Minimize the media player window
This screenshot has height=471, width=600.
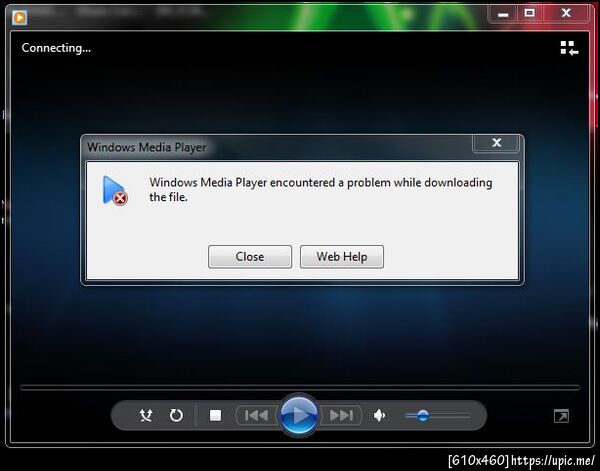[x=503, y=14]
